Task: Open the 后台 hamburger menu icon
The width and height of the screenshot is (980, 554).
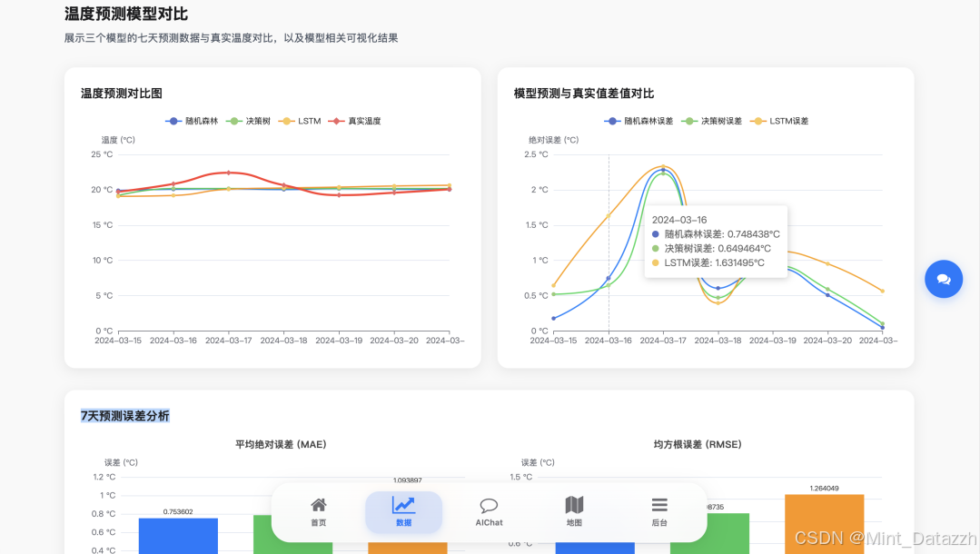Action: point(659,512)
